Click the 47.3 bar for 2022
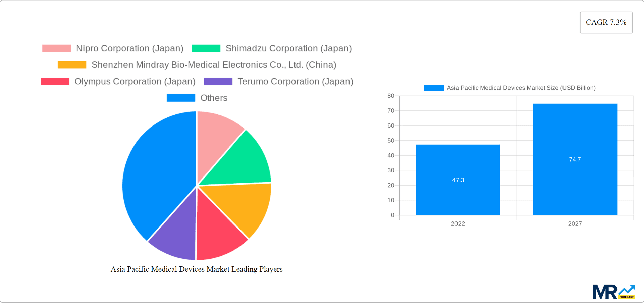The width and height of the screenshot is (644, 303). tap(458, 180)
